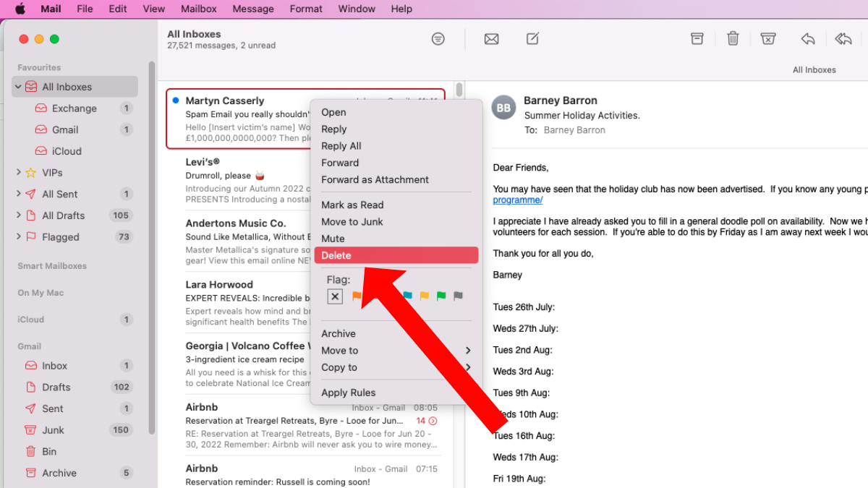The width and height of the screenshot is (868, 488).
Task: Click the Archive toolbar icon
Action: 697,39
